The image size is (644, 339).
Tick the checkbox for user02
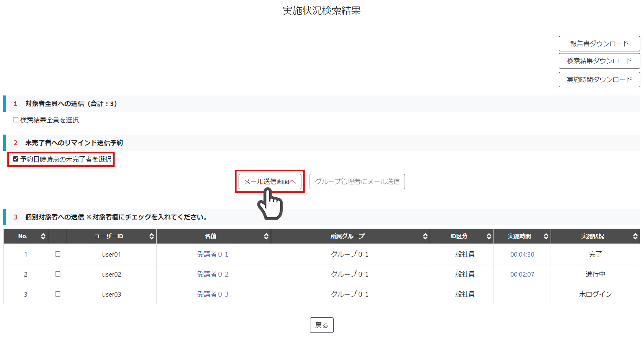pyautogui.click(x=58, y=274)
